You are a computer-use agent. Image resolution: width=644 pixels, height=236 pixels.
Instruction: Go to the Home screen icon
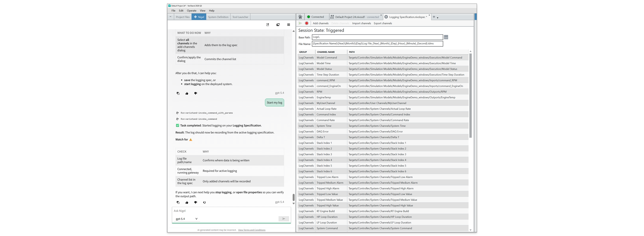[300, 17]
